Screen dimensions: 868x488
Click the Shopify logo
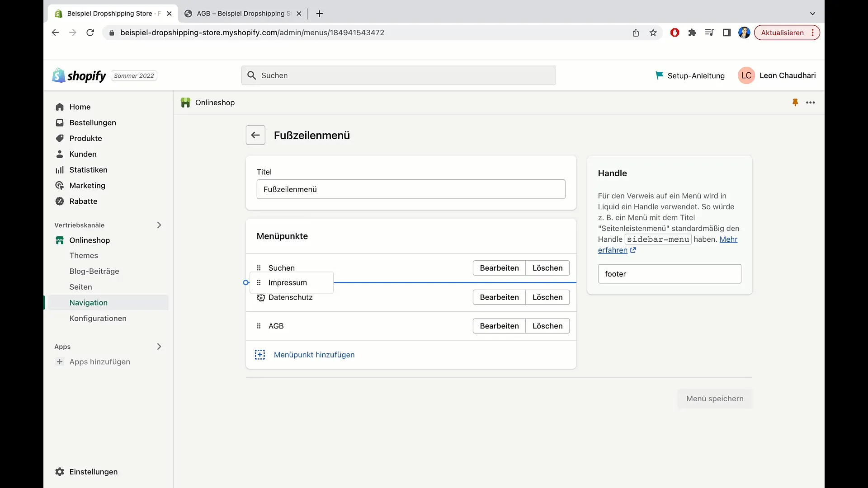point(79,75)
